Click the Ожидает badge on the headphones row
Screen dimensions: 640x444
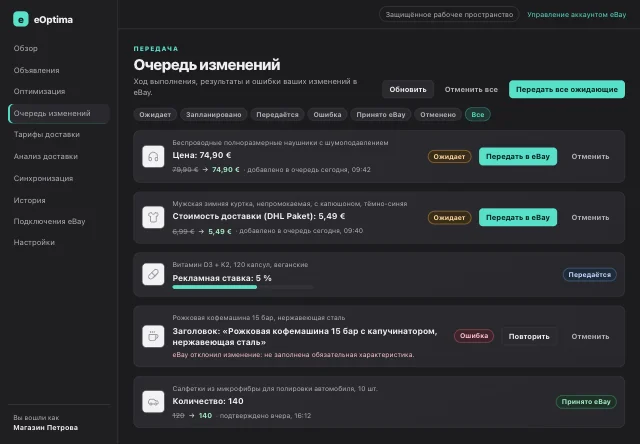click(x=449, y=157)
